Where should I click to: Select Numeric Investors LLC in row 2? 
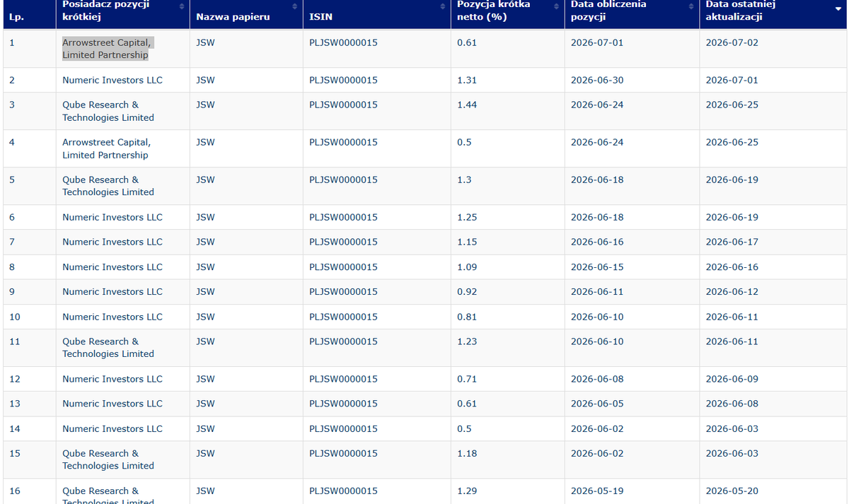[x=112, y=80]
